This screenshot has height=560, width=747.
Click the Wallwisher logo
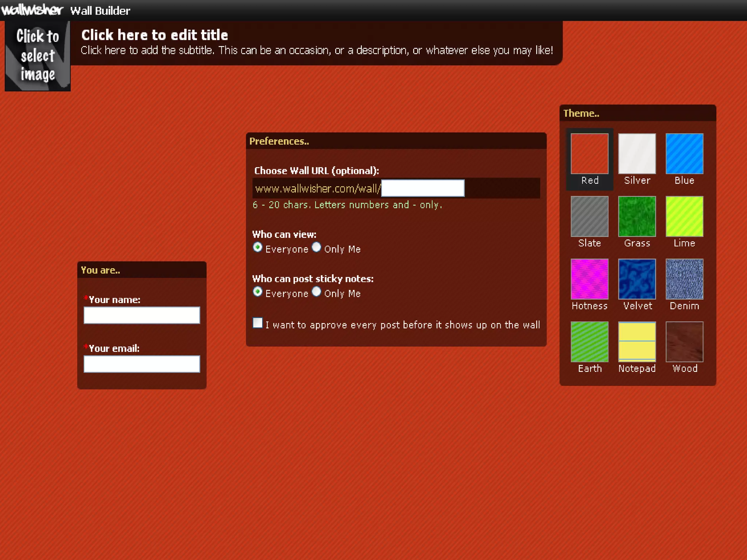tap(32, 10)
